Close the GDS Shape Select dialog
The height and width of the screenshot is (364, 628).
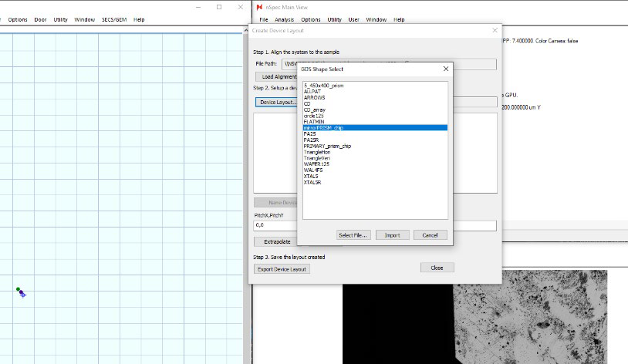point(445,69)
